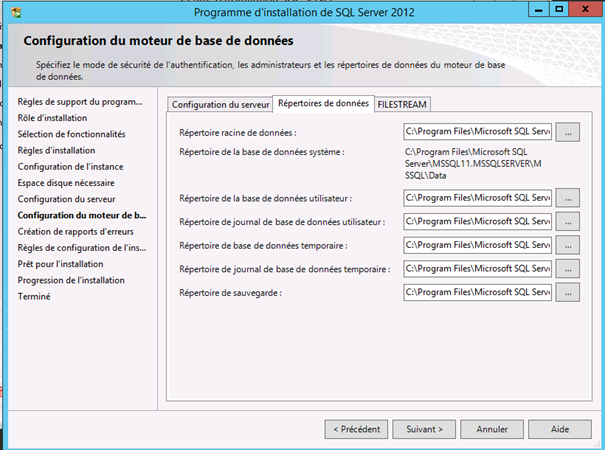The image size is (605, 450).
Task: Click the SQL Server setup title bar icon
Action: (16, 12)
